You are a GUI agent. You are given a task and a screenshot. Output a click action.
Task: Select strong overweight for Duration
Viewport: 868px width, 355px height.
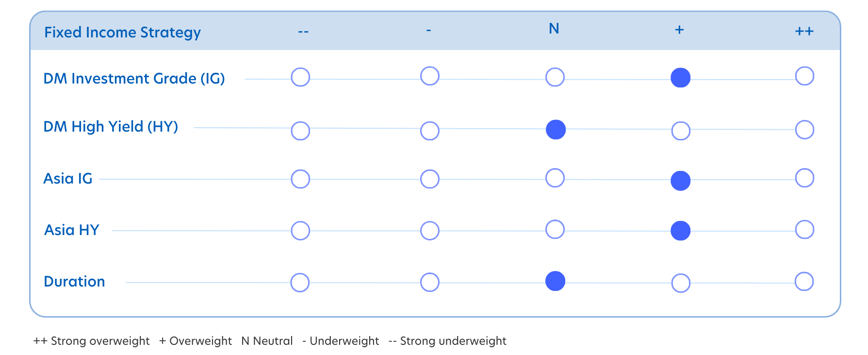click(804, 281)
